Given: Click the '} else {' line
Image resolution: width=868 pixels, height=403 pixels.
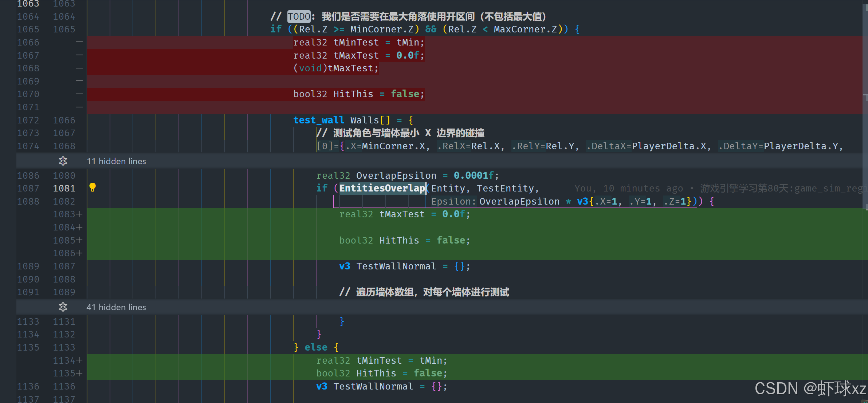Looking at the screenshot, I should click(316, 347).
